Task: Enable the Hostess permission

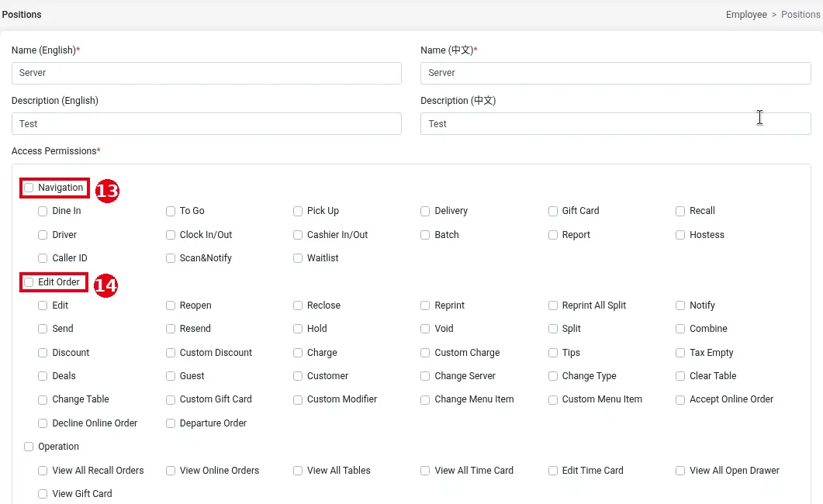Action: [680, 235]
